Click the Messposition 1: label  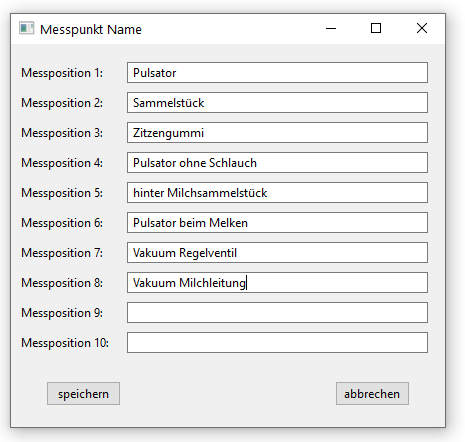(62, 73)
